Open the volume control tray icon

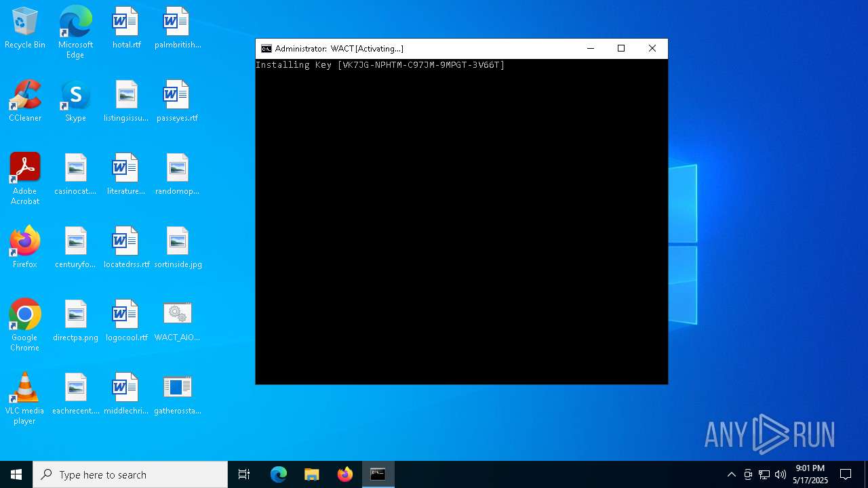[x=781, y=474]
